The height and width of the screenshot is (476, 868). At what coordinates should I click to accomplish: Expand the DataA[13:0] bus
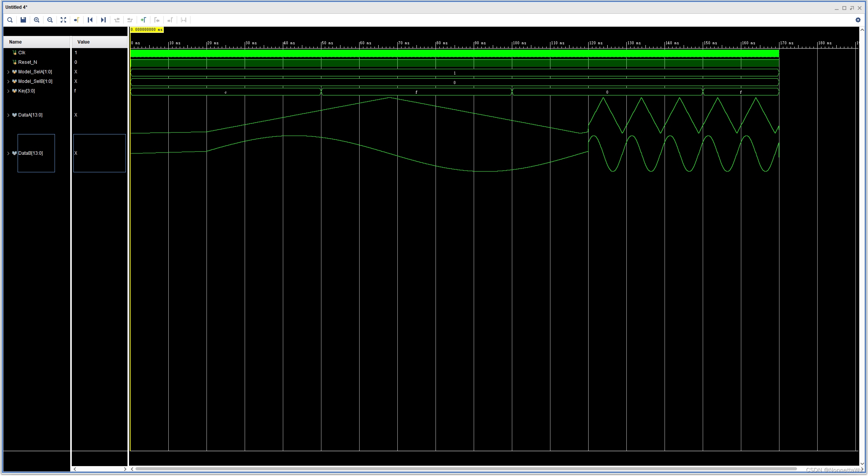point(8,115)
